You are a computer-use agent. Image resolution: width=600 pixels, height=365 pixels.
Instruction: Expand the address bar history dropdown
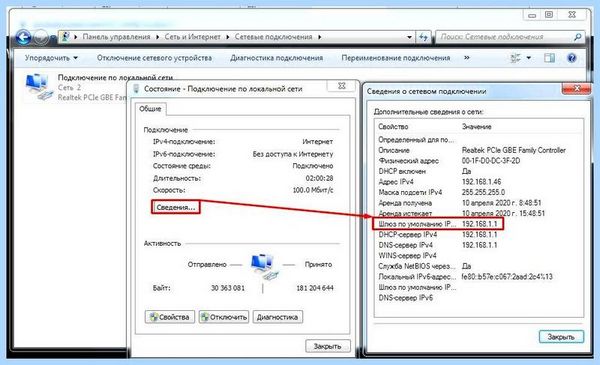click(409, 37)
